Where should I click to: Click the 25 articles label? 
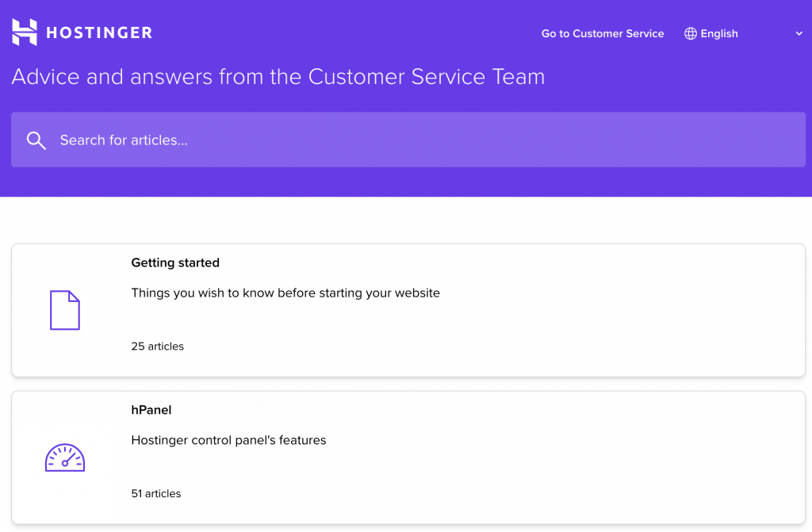[x=157, y=346]
